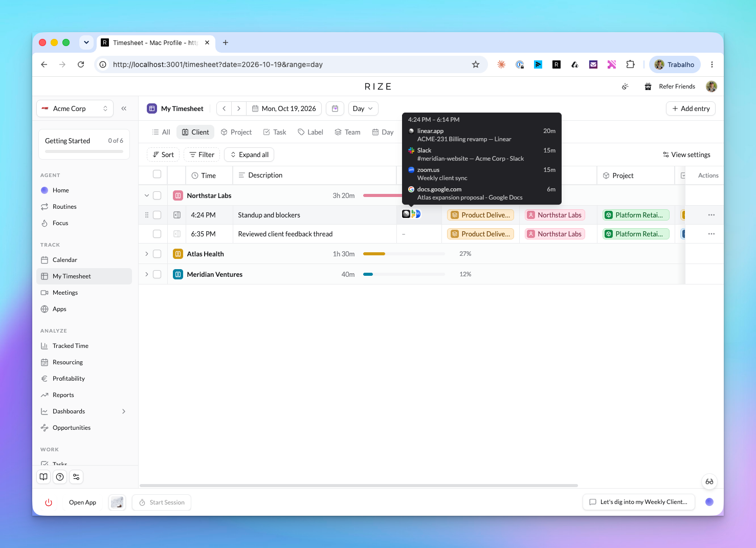Check the Standup and blockers row checkbox
Viewport: 756px width, 548px height.
pos(157,215)
